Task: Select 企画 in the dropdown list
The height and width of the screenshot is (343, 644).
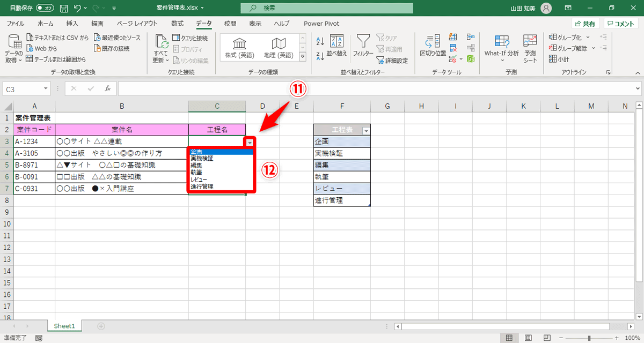Action: 221,152
